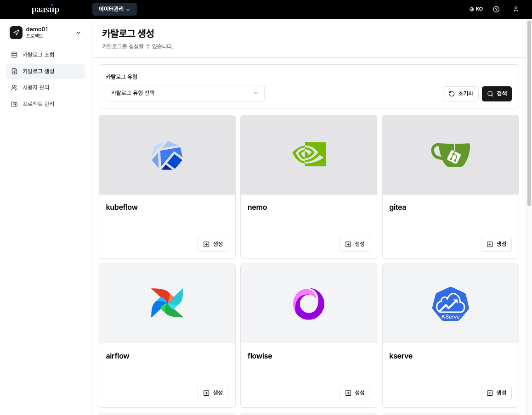This screenshot has height=415, width=532.
Task: Select 카탈로그 생성 sidebar item
Action: tap(45, 71)
